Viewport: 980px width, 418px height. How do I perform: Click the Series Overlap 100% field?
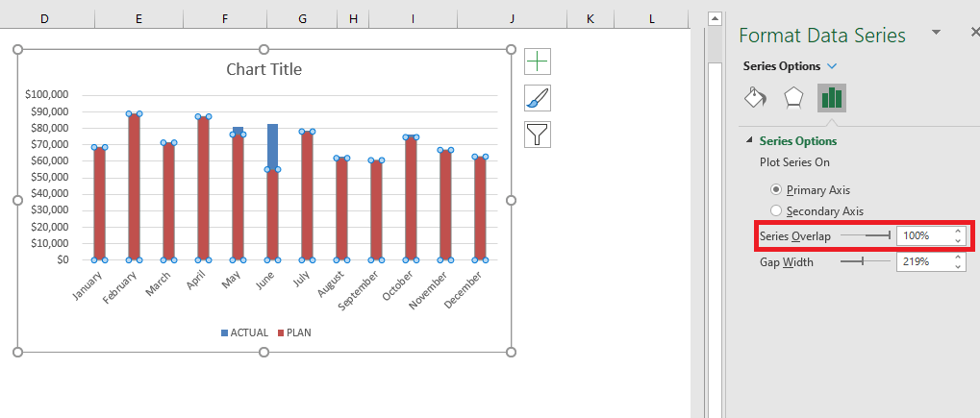coord(924,236)
